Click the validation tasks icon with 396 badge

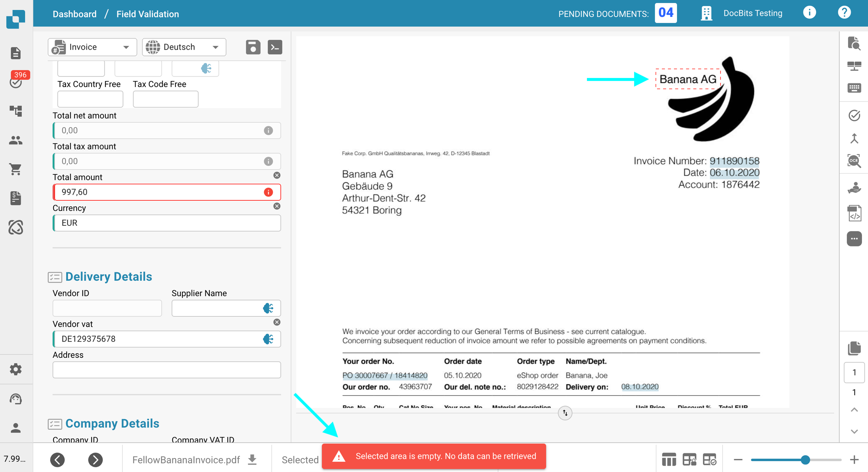tap(16, 82)
